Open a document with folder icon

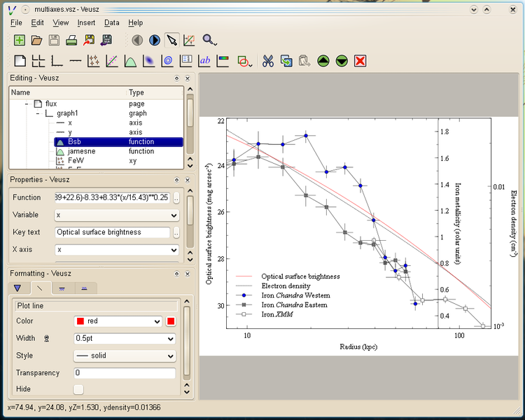pyautogui.click(x=37, y=40)
